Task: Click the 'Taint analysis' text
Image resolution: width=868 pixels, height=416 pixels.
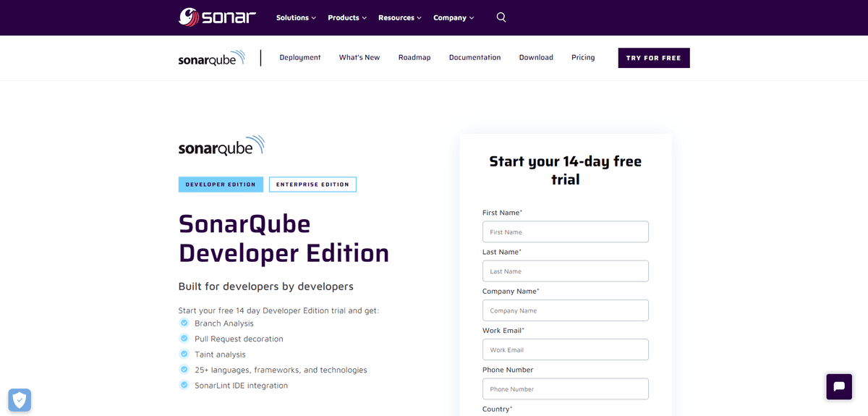Action: click(220, 355)
